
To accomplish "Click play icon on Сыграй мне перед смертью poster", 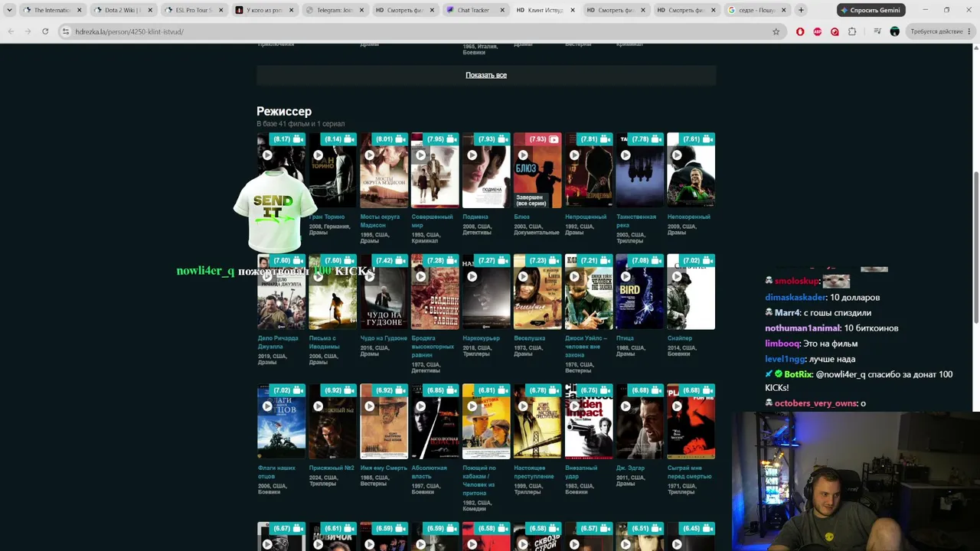I will pyautogui.click(x=677, y=406).
